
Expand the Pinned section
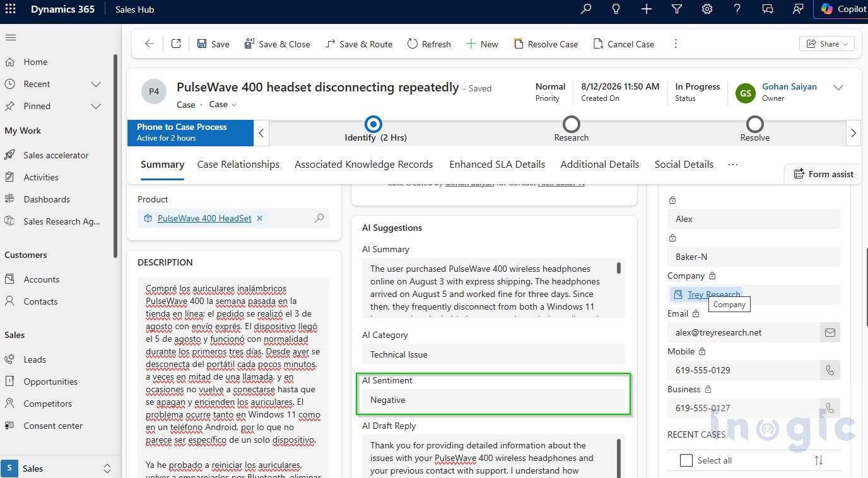tap(96, 106)
